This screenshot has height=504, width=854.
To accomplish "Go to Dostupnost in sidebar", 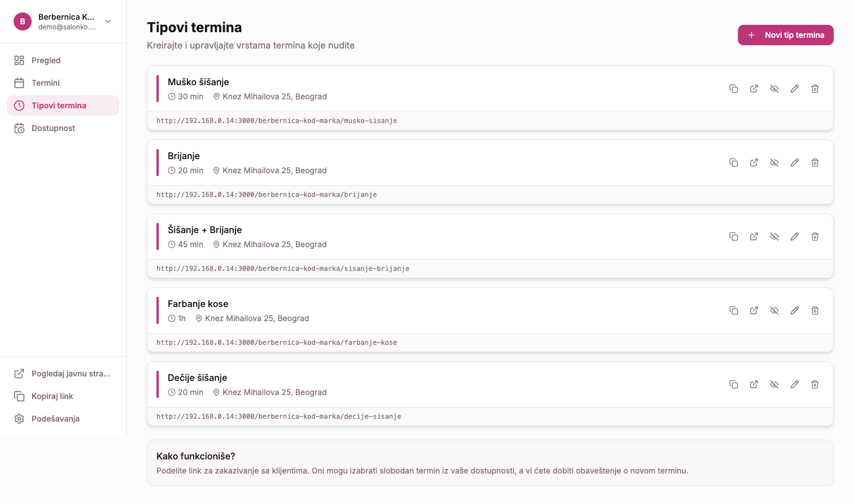I will [53, 128].
